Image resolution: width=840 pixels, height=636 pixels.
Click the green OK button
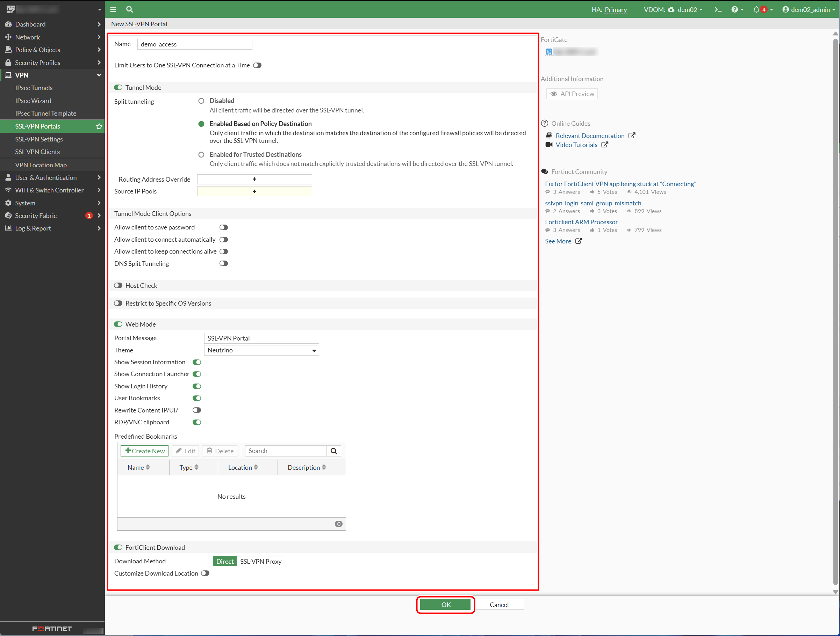pos(445,605)
